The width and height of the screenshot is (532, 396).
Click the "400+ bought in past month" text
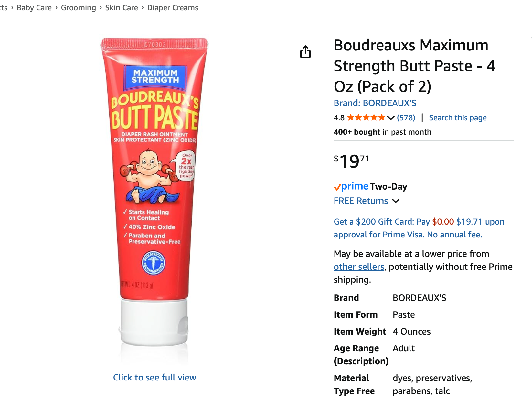coord(382,132)
